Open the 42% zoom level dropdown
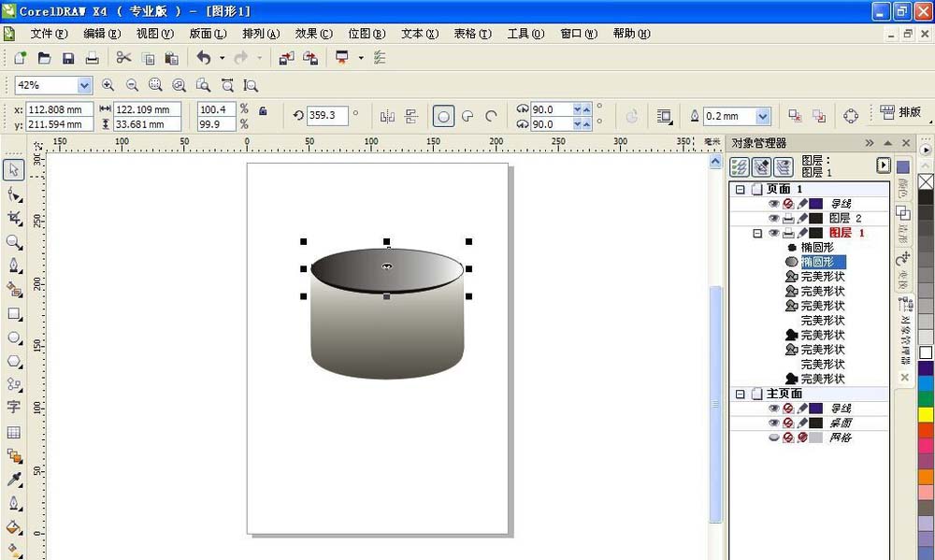935x560 pixels. (84, 85)
